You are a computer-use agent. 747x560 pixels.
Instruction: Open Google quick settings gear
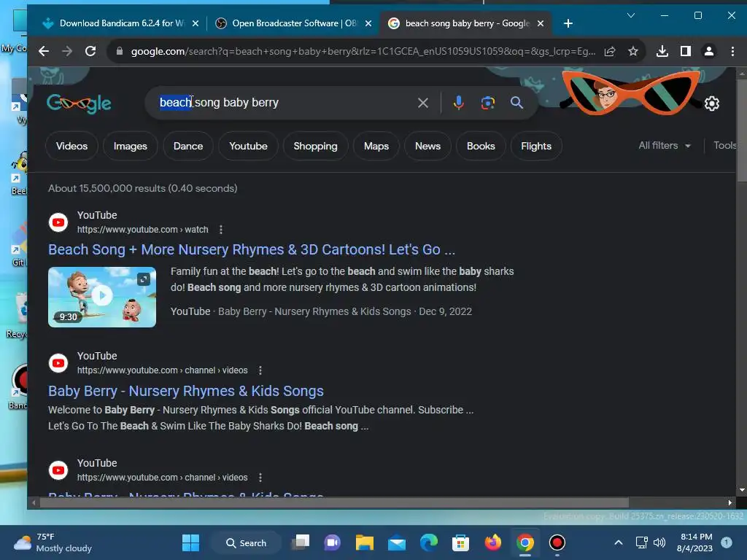coord(712,104)
